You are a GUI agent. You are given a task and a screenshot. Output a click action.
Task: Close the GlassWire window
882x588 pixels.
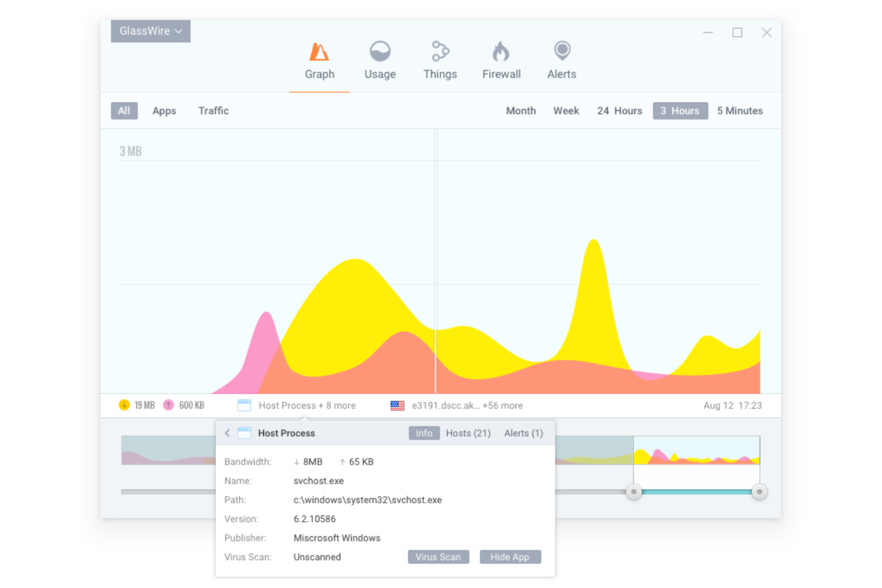pos(767,33)
